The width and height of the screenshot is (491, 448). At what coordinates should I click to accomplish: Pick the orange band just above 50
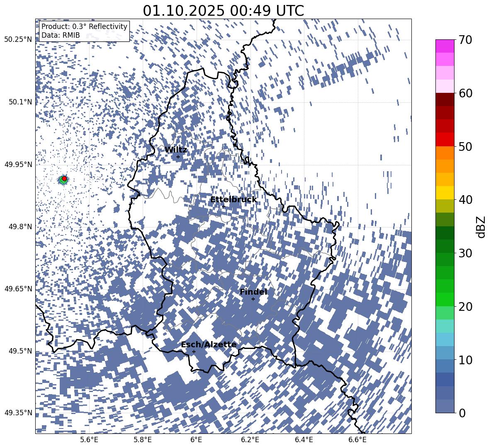[445, 153]
